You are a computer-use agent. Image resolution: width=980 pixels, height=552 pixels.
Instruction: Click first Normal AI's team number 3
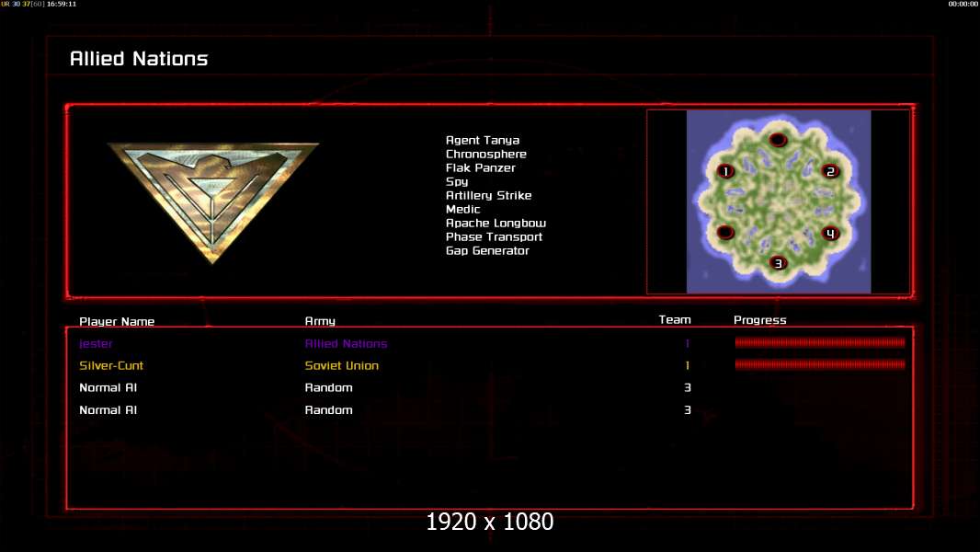click(x=688, y=387)
